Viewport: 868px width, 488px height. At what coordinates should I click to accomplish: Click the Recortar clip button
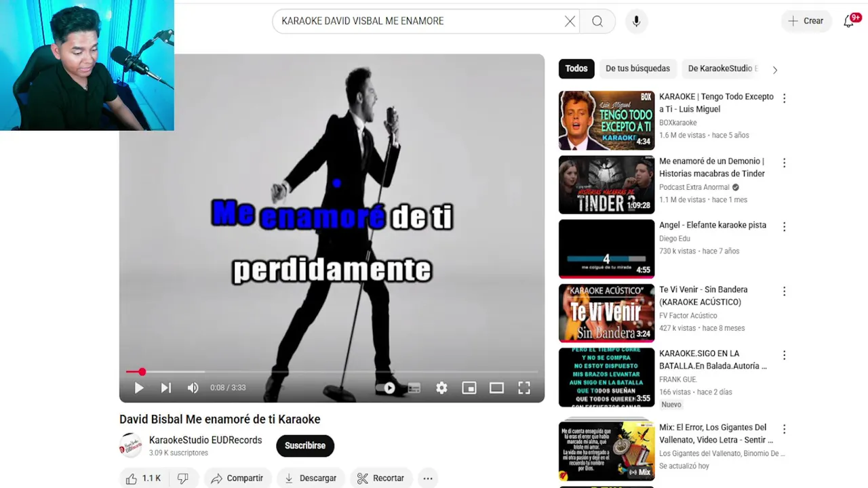[x=380, y=478]
